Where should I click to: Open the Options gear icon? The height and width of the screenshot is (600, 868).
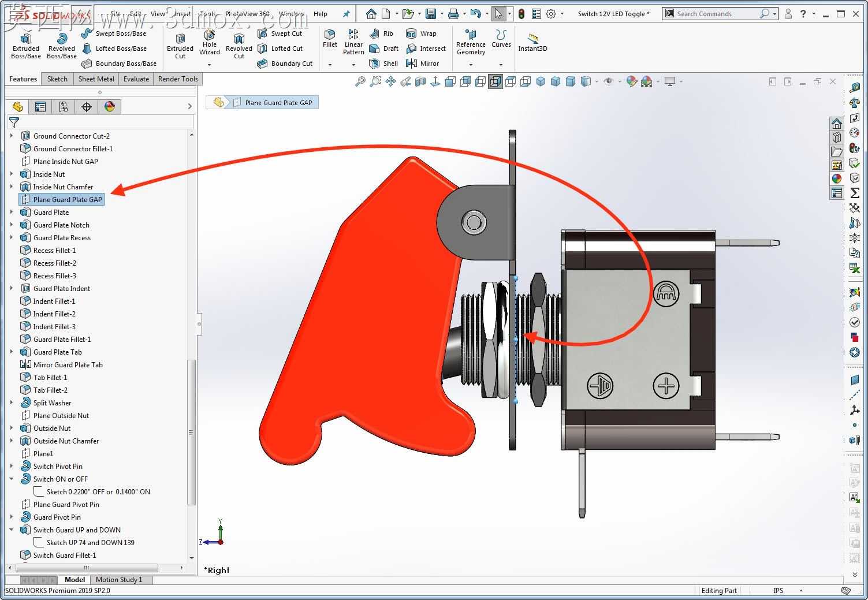point(551,14)
